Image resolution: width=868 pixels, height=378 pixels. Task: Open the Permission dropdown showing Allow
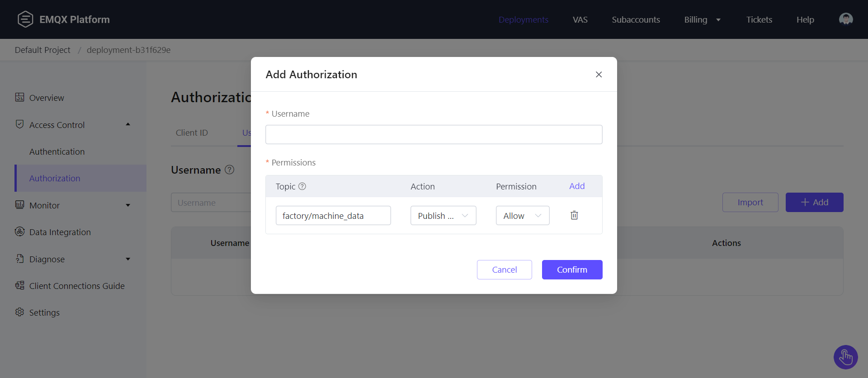[x=523, y=216]
